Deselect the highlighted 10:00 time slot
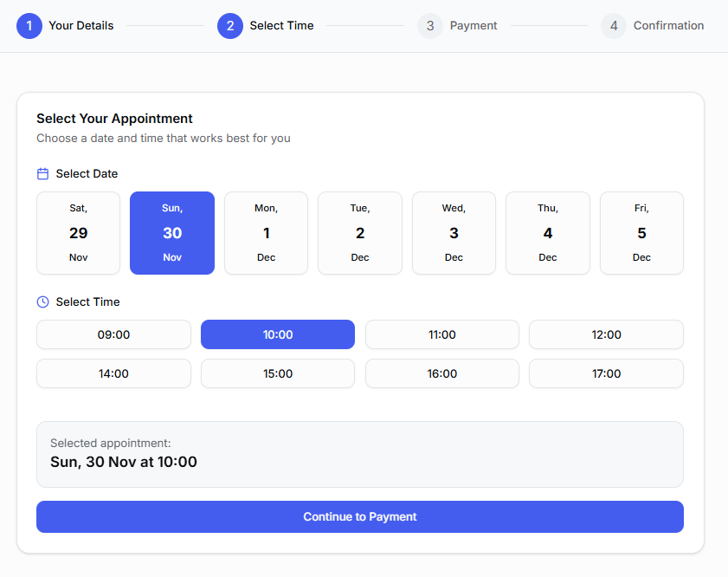The image size is (728, 577). click(x=277, y=334)
